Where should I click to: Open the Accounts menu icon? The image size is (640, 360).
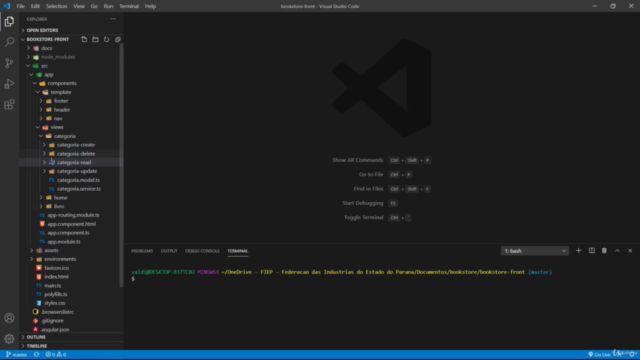click(x=9, y=318)
